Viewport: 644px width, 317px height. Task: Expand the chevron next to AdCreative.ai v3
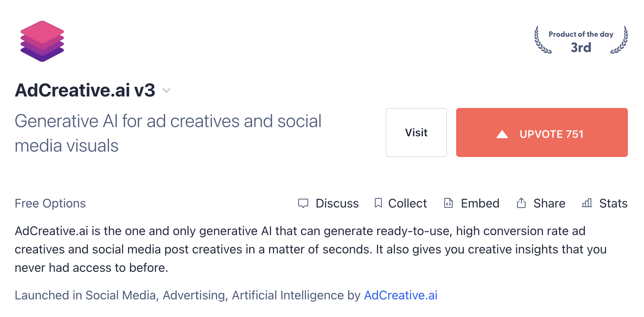click(x=166, y=91)
